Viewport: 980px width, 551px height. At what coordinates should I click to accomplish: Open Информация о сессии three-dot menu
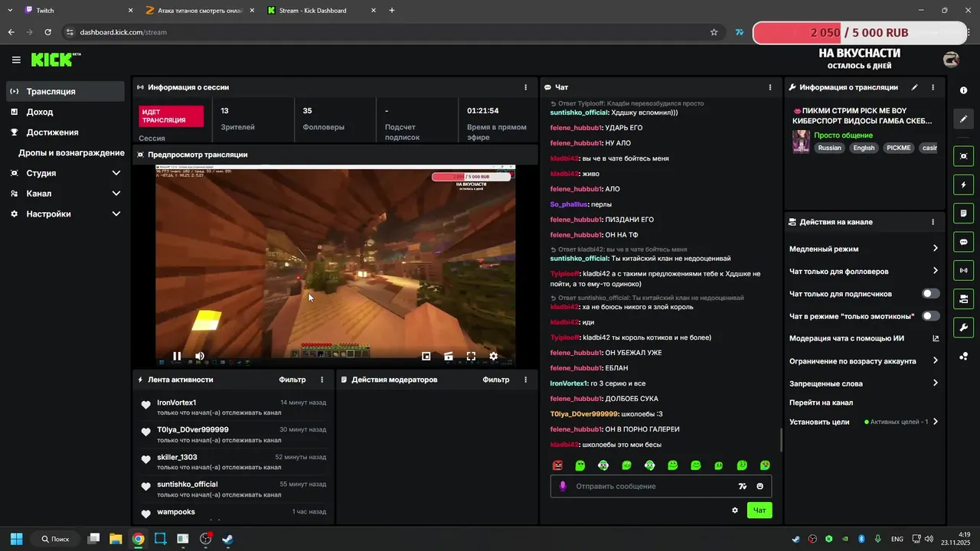(525, 87)
